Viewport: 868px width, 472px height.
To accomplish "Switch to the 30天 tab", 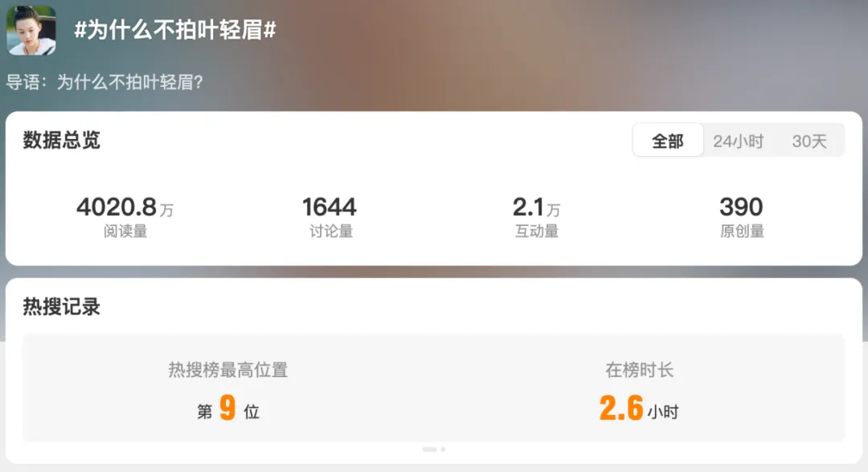I will (809, 142).
